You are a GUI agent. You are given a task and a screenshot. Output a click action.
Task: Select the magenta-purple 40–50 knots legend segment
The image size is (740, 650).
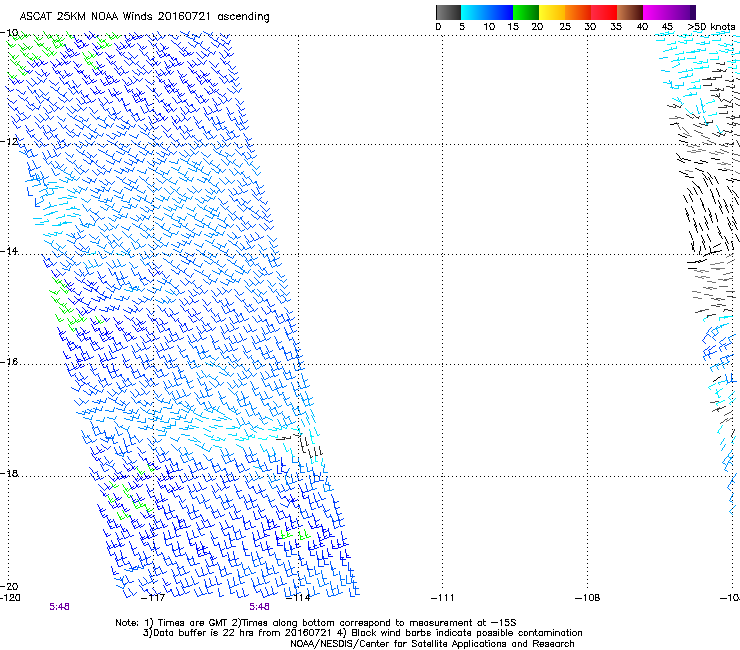coord(669,12)
